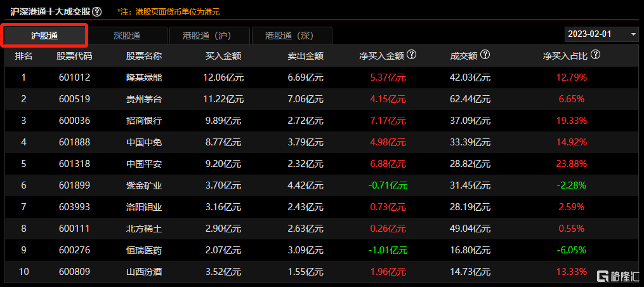Click 贵州茅台 sell amount 7.06亿元
Screen dimensions: 644x287
tap(306, 99)
